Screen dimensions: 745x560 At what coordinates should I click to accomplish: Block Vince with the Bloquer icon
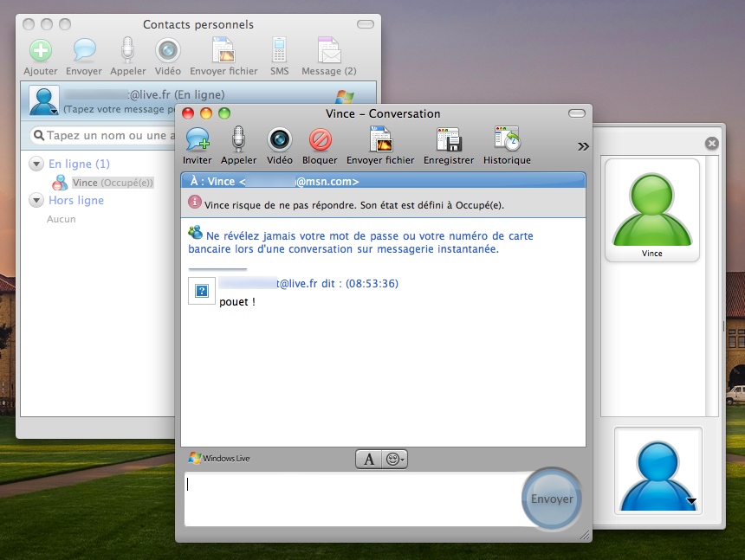pyautogui.click(x=320, y=140)
